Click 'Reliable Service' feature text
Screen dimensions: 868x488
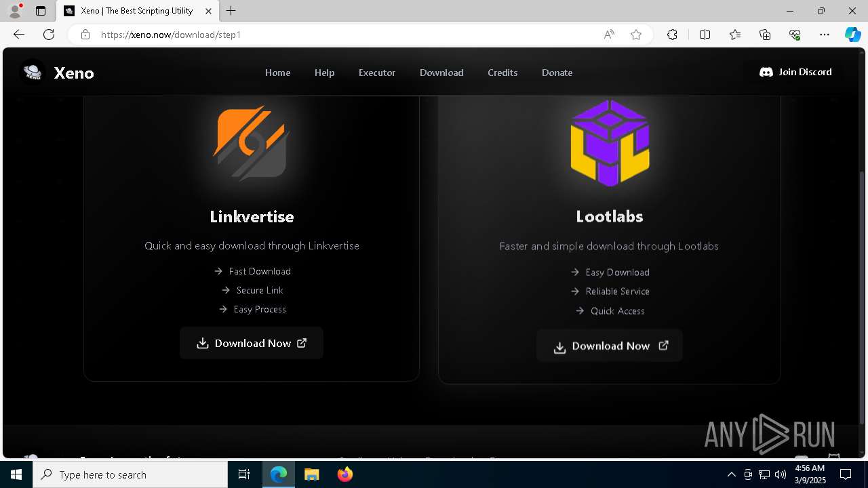[617, 291]
